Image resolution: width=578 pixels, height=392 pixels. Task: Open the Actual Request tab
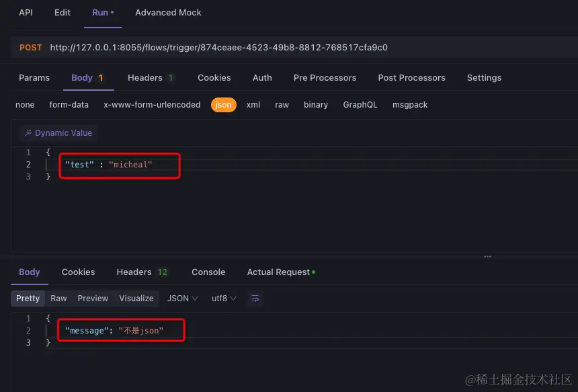pyautogui.click(x=281, y=272)
